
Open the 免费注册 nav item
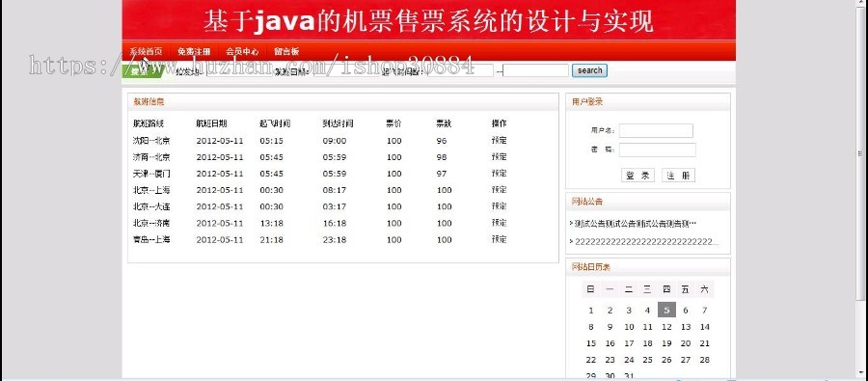(x=194, y=51)
